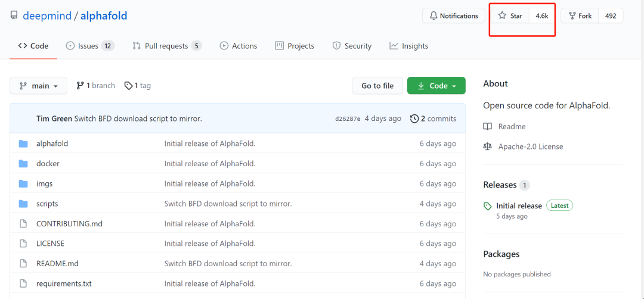Open the main branch selector dropdown
The height and width of the screenshot is (299, 644).
pos(39,86)
